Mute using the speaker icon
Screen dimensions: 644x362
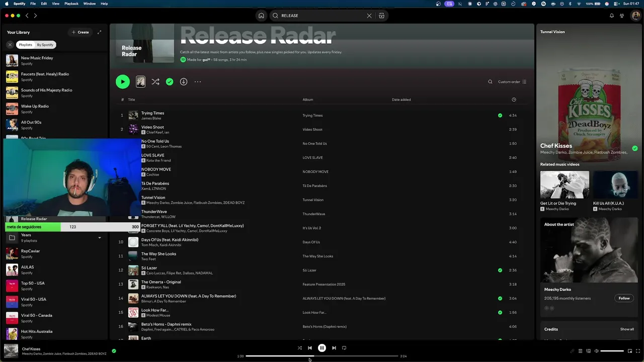pos(596,351)
